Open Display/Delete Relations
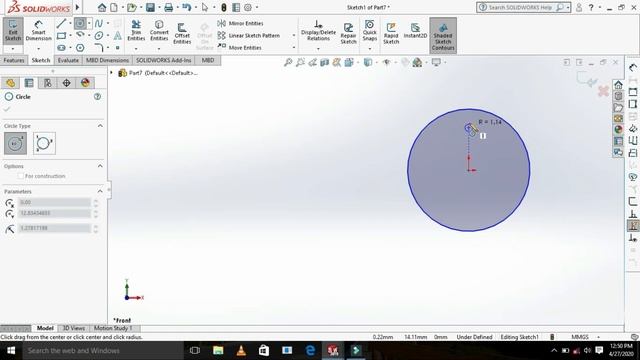This screenshot has height=360, width=640. click(318, 31)
